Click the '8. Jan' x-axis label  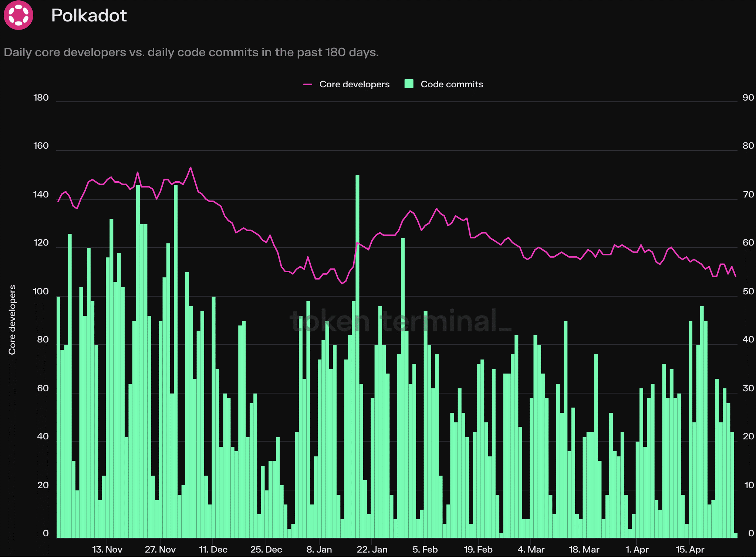click(319, 549)
